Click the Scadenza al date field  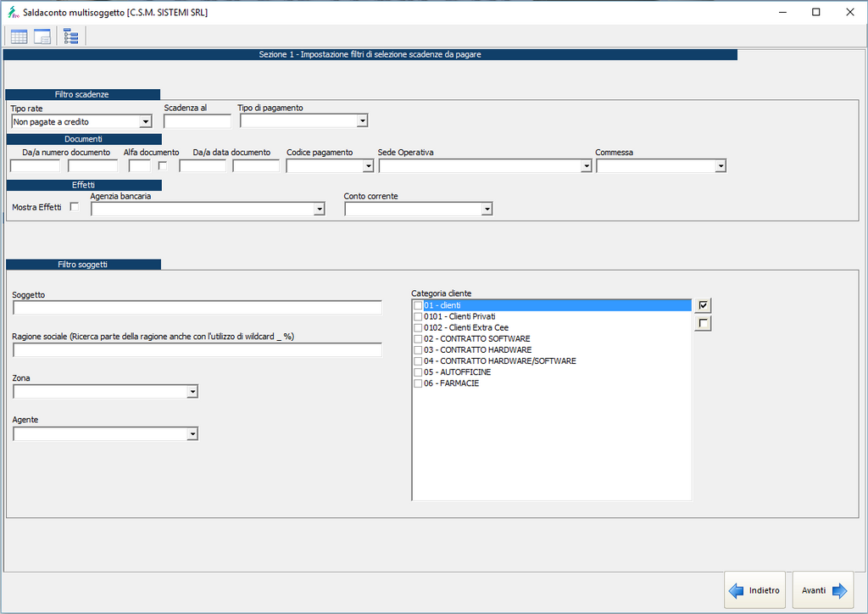(197, 120)
